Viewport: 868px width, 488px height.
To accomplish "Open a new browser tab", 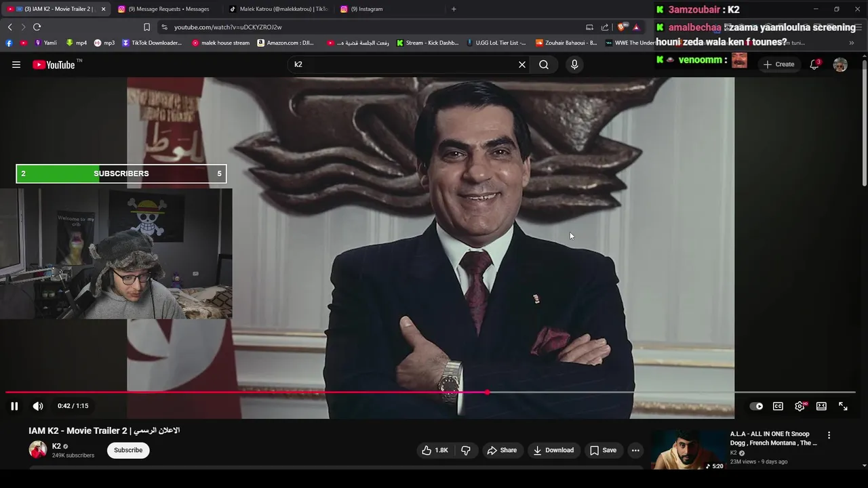I will pyautogui.click(x=454, y=9).
